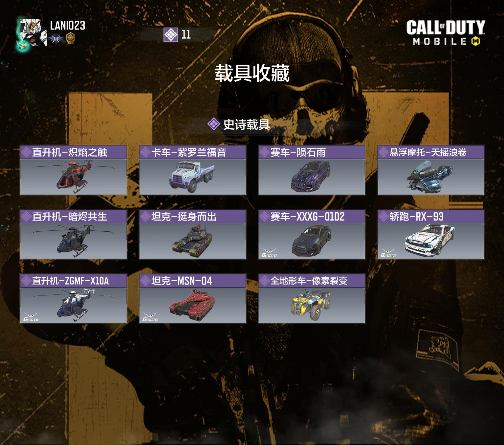Click the Gundam logo on the 坦克-MSN-04 card
Image resolution: width=504 pixels, height=445 pixels.
tap(150, 317)
